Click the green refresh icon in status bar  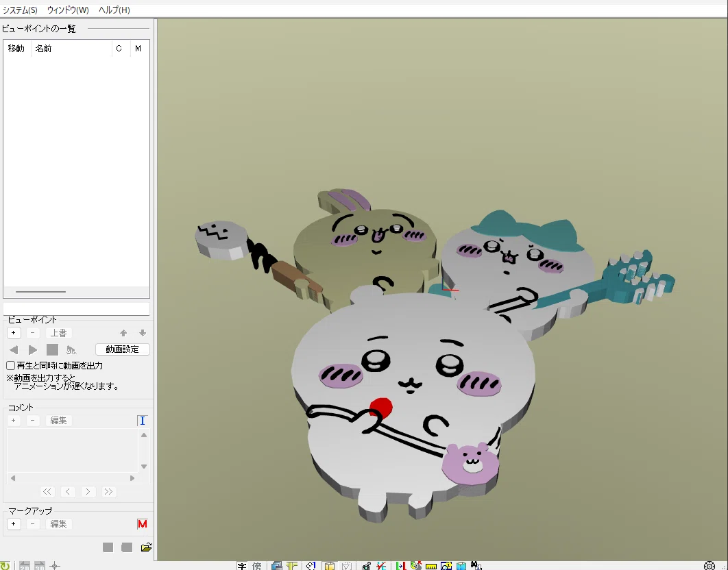click(4, 566)
